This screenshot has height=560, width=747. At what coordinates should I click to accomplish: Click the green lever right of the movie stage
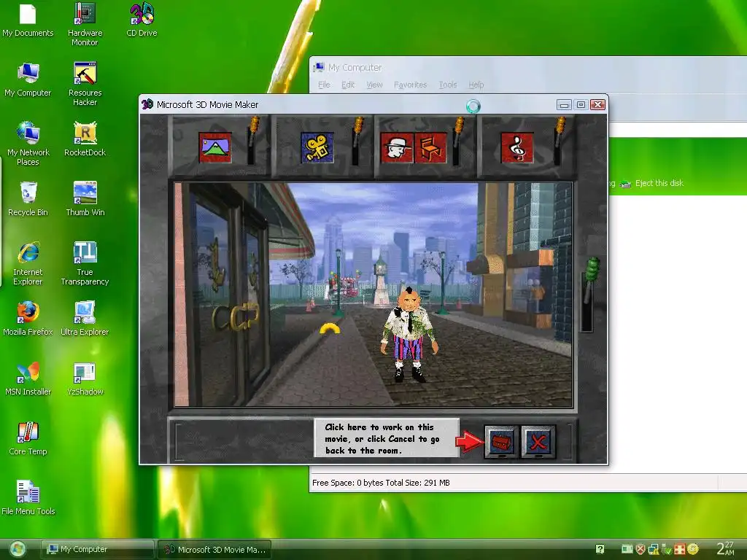click(589, 293)
